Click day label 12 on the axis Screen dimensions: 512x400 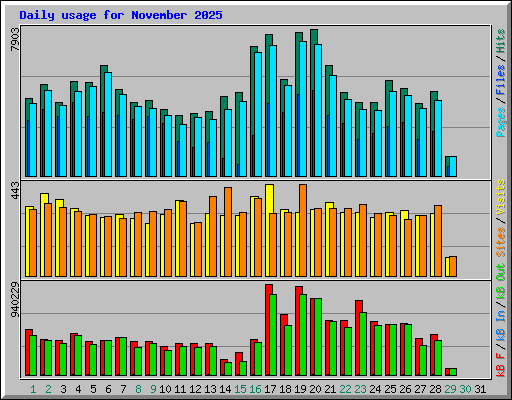[x=195, y=389]
